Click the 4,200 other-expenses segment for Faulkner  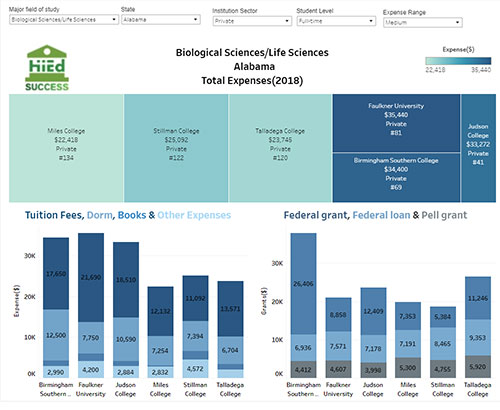(x=91, y=369)
